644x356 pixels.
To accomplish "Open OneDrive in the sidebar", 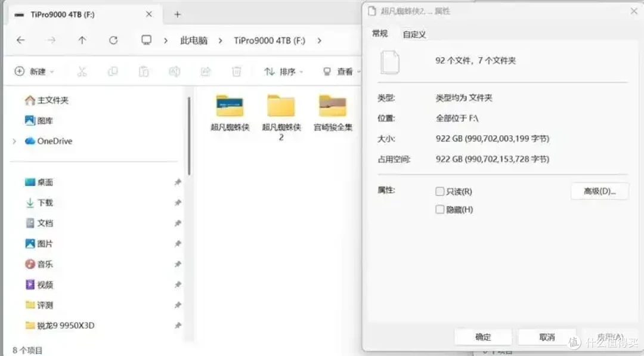I will pos(48,141).
